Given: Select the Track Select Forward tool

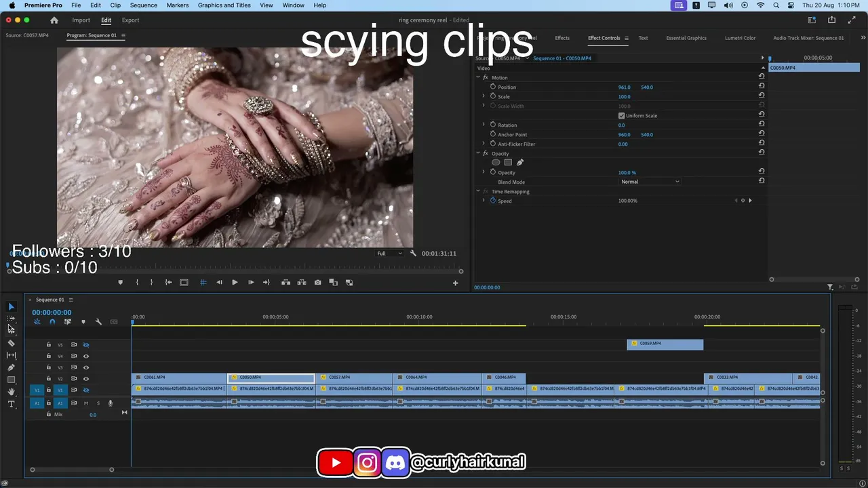Looking at the screenshot, I should pyautogui.click(x=11, y=319).
